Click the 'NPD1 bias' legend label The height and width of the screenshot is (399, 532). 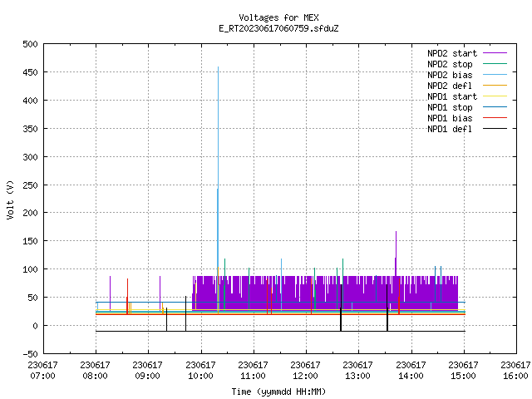pyautogui.click(x=450, y=118)
